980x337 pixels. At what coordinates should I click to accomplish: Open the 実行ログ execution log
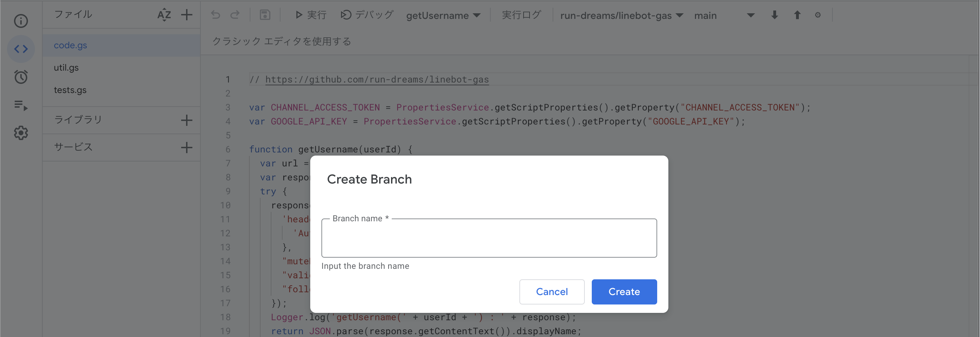click(521, 15)
